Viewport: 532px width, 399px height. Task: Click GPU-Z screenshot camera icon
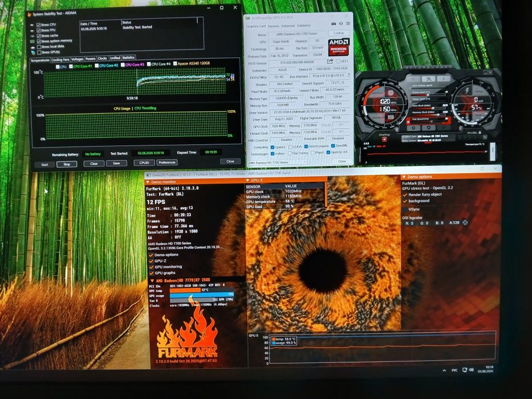[334, 24]
